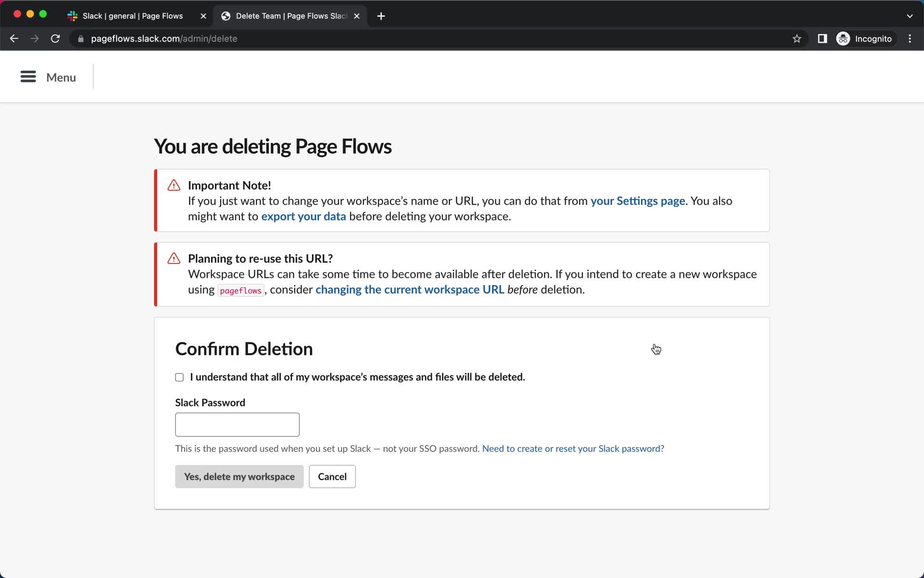Image resolution: width=924 pixels, height=578 pixels.
Task: Open the hamburger Menu icon
Action: point(28,77)
